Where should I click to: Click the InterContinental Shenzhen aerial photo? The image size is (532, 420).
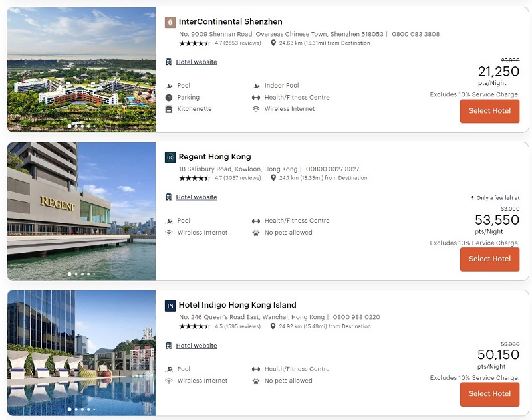[81, 70]
